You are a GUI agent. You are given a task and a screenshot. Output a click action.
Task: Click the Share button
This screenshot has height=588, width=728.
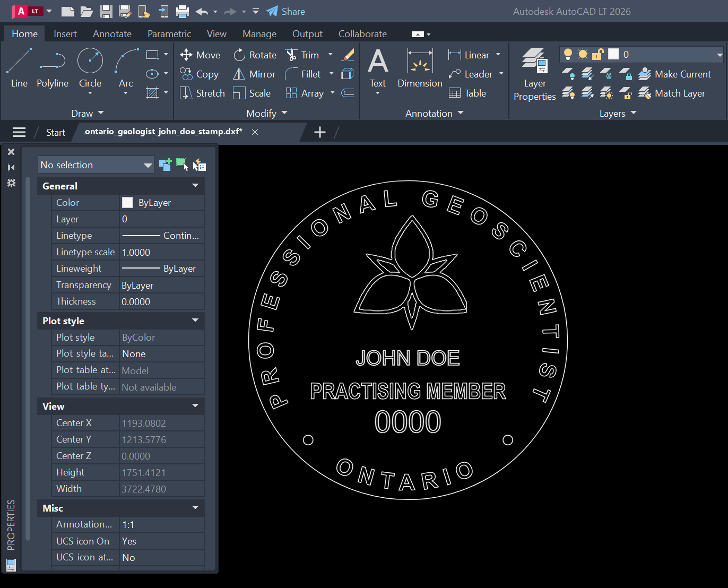[x=285, y=11]
